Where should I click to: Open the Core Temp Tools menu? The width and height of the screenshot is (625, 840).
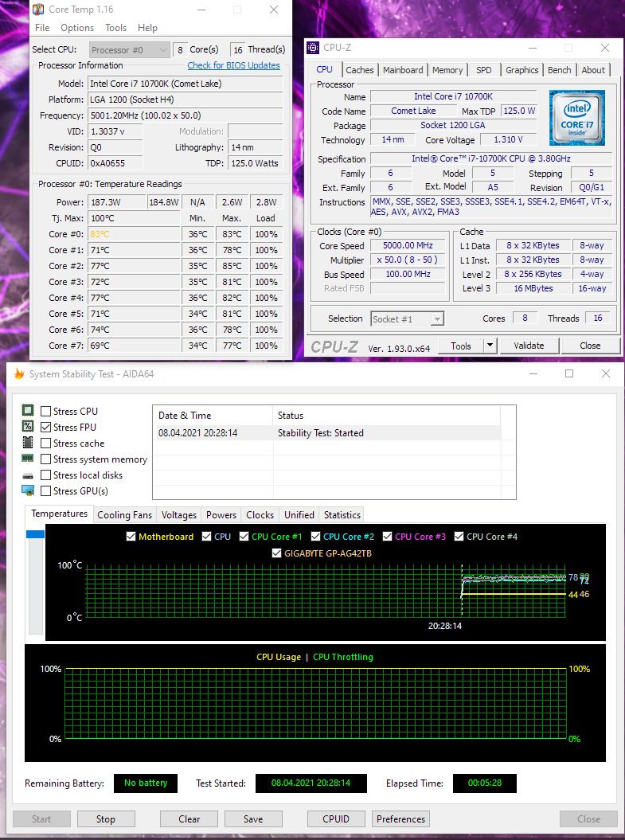point(115,28)
